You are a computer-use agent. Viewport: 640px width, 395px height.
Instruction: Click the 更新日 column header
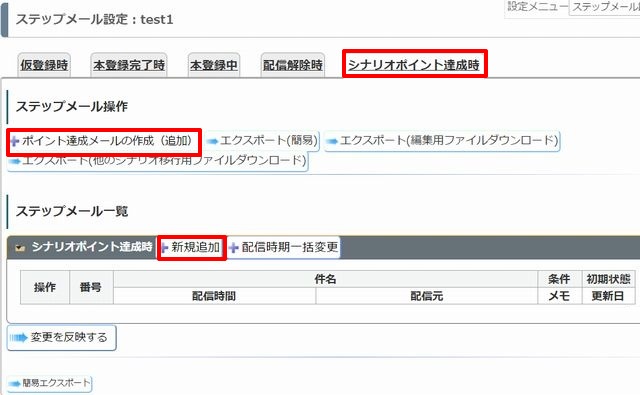pyautogui.click(x=608, y=296)
